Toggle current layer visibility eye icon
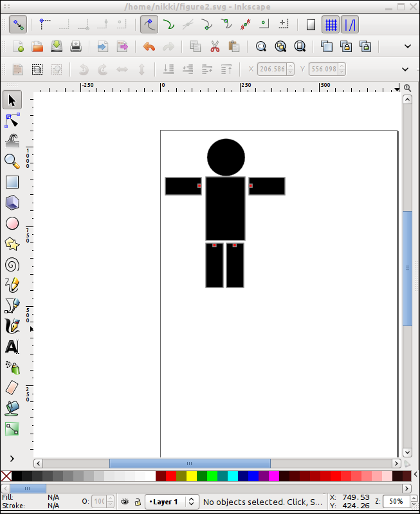This screenshot has height=514, width=420. [125, 502]
